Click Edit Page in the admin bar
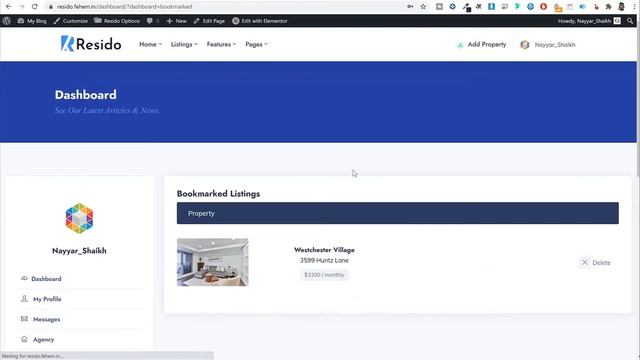 [x=209, y=21]
